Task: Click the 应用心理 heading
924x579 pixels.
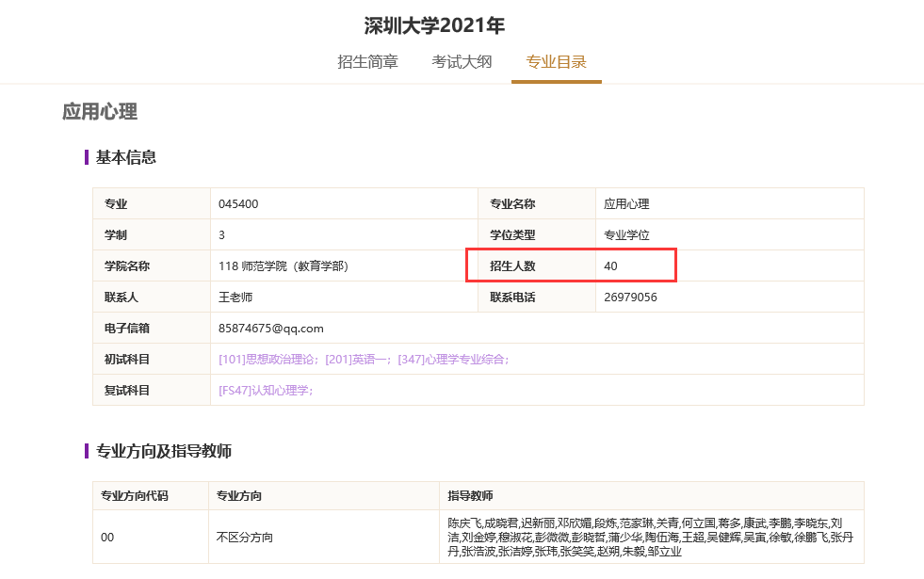Action: pyautogui.click(x=100, y=111)
